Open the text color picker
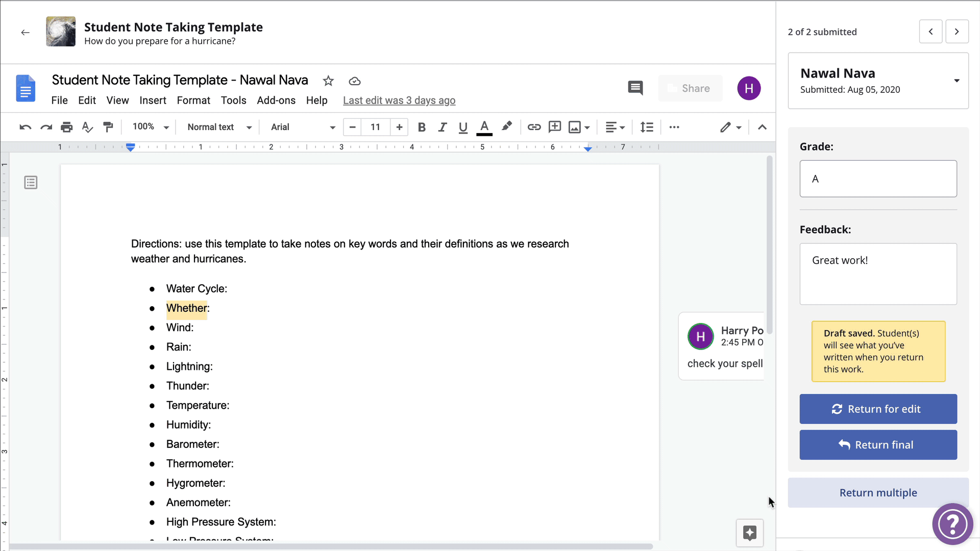 (x=484, y=128)
